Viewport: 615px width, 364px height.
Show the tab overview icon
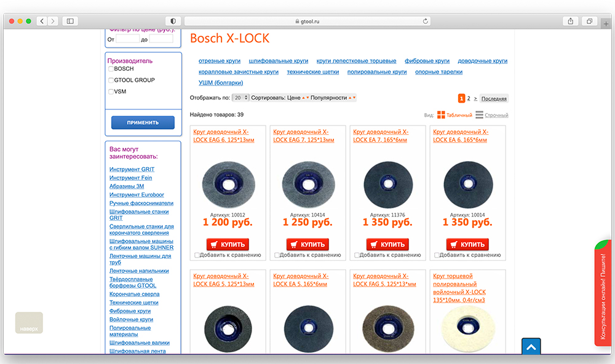point(589,21)
